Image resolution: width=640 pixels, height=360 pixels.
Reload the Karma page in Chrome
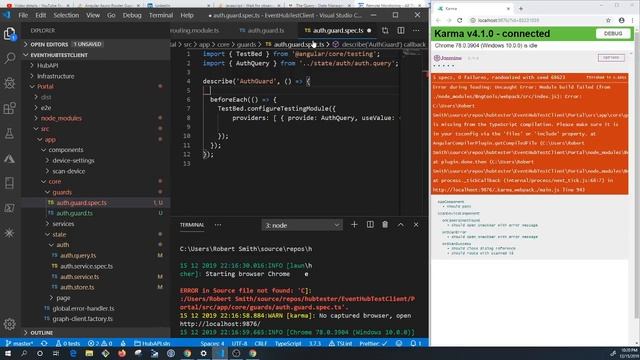(x=460, y=20)
